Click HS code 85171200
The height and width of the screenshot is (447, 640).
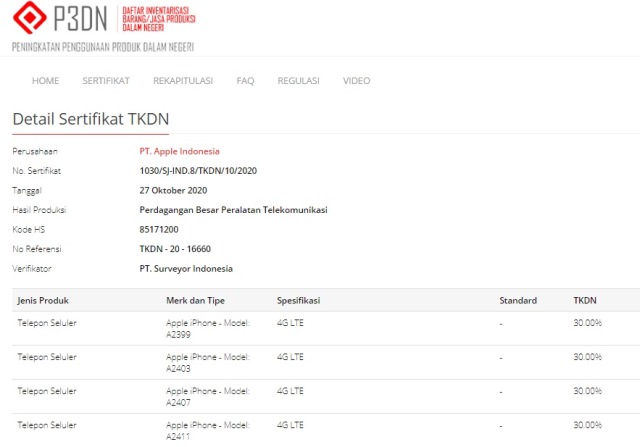[x=159, y=229]
